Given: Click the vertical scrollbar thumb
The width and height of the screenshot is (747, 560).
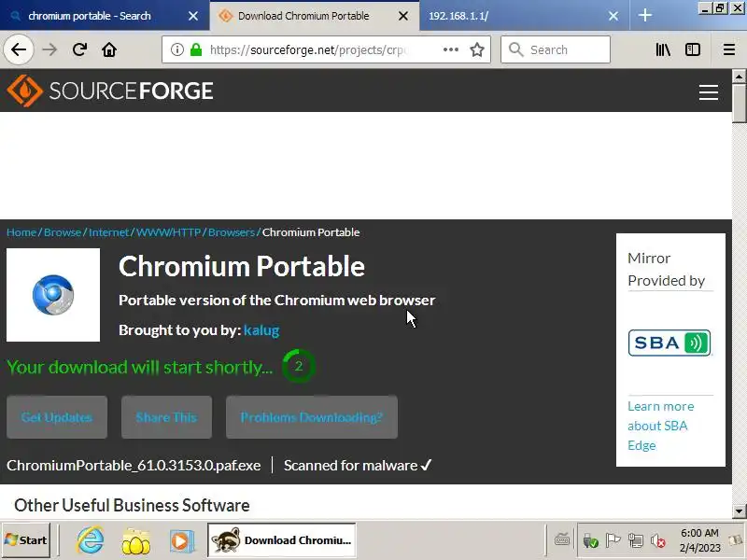Looking at the screenshot, I should (739, 103).
